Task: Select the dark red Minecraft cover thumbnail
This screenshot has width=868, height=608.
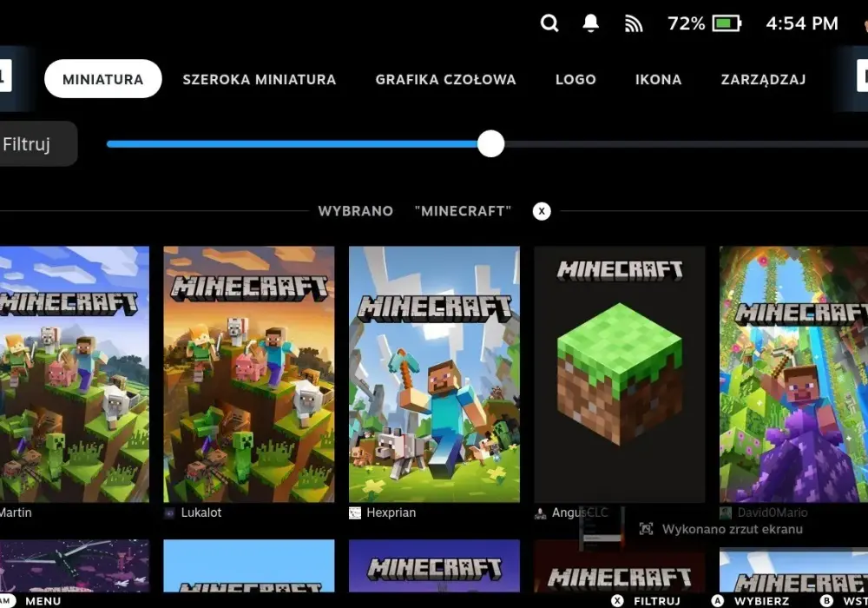Action: coord(620,566)
